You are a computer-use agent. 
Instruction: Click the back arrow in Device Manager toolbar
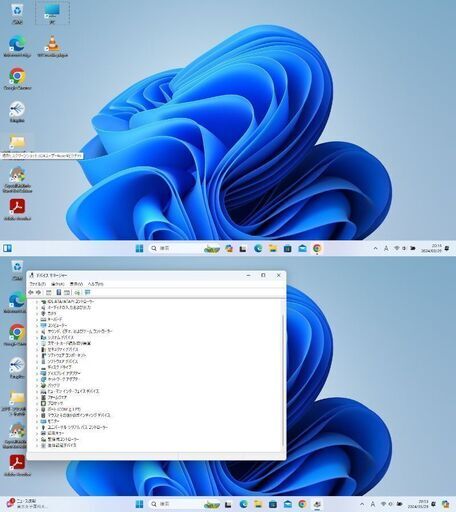pos(31,292)
